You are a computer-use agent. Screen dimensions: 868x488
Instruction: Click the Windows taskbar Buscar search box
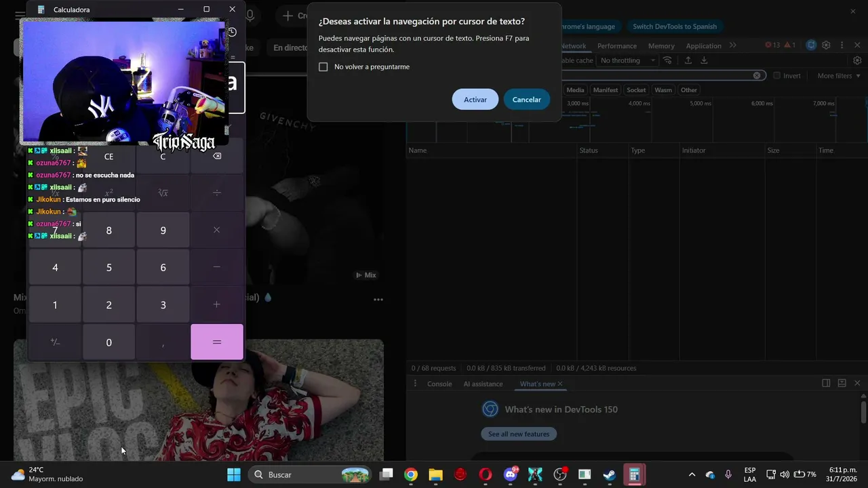(310, 474)
